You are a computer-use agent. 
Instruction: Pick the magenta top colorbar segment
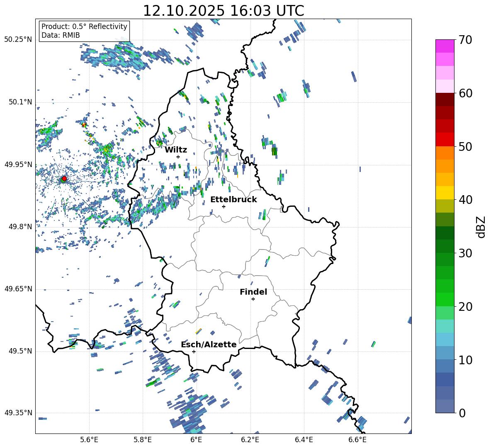pyautogui.click(x=445, y=46)
